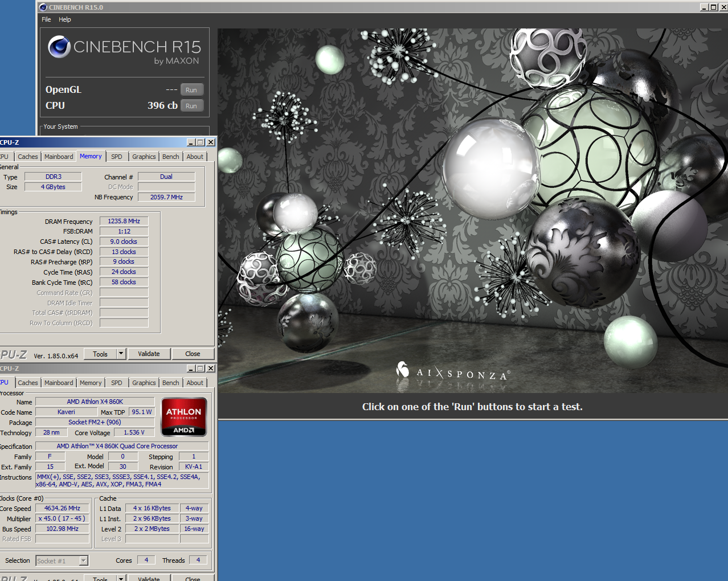Click Core Speed value 4634.26 MHz
This screenshot has height=581, width=728.
pos(63,508)
